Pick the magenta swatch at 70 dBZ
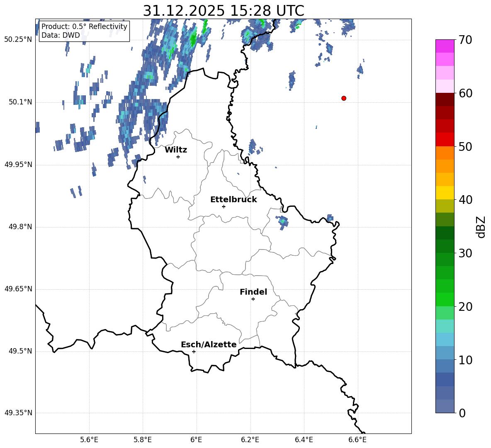 445,46
